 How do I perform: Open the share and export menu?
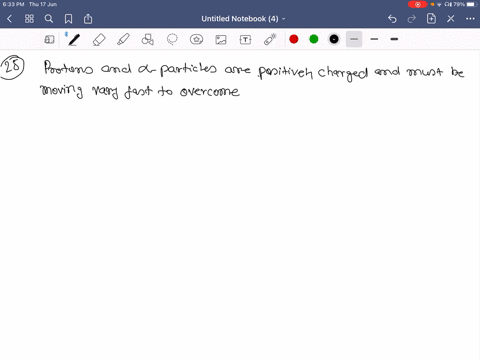[88, 19]
